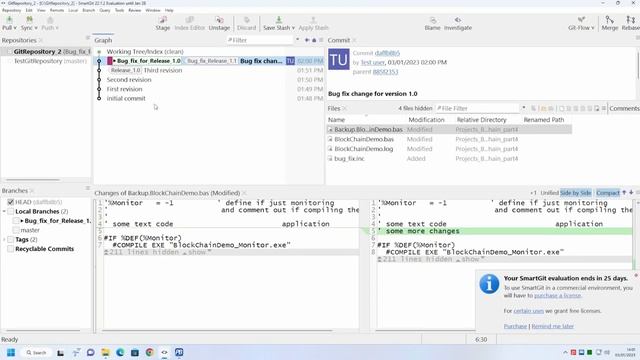The height and width of the screenshot is (360, 640).
Task: Open the chat app on taskbar
Action: click(91, 352)
